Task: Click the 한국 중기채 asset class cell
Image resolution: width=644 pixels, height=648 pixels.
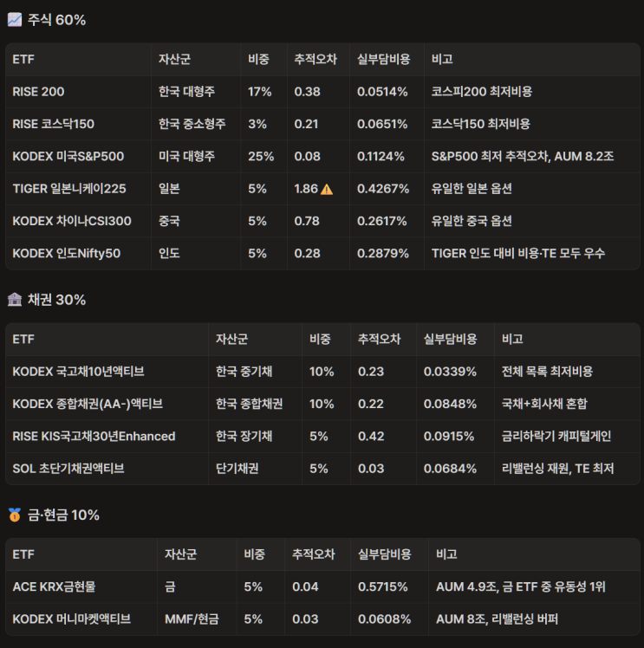Action: [244, 372]
